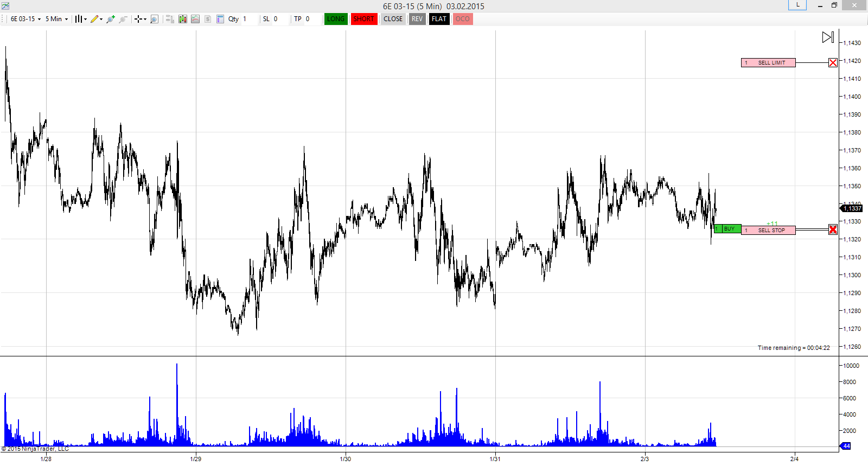Image resolution: width=868 pixels, height=466 pixels.
Task: Click the zoom out magnifier icon
Action: 123,19
